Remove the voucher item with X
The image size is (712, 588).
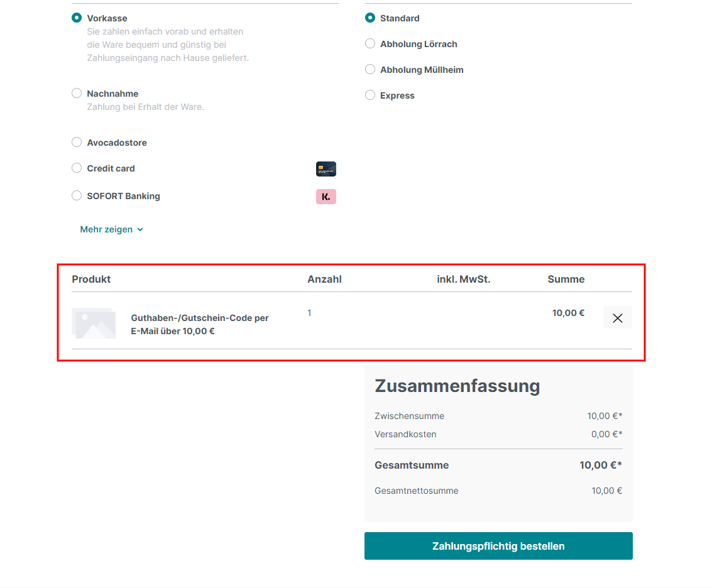617,318
